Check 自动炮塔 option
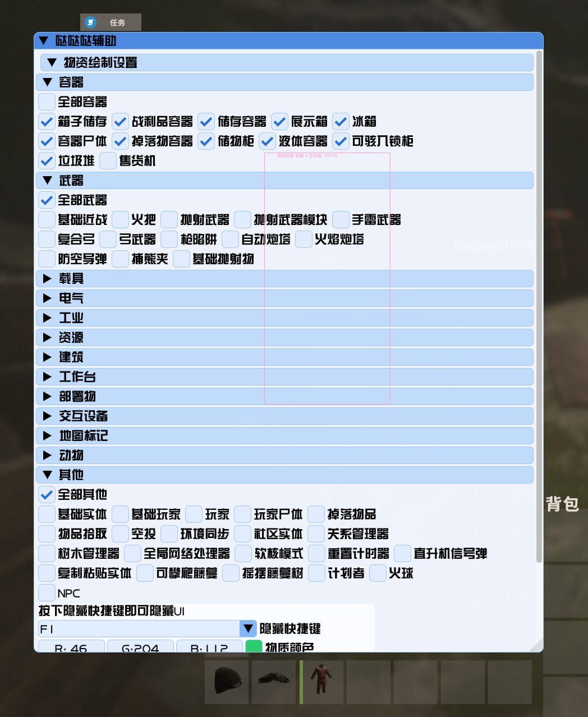The width and height of the screenshot is (588, 717). click(230, 239)
